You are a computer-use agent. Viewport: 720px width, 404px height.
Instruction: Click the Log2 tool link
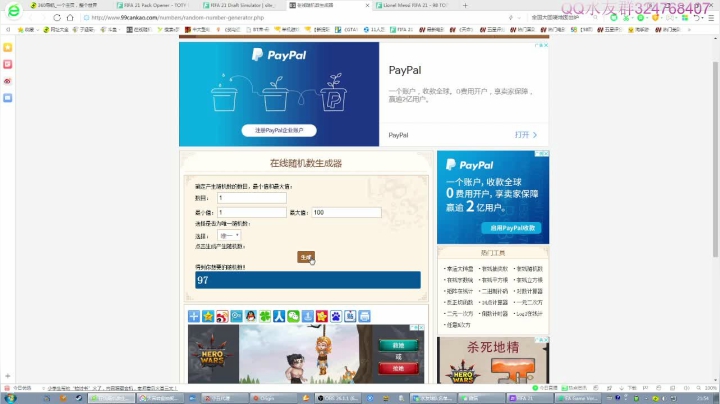[529, 314]
